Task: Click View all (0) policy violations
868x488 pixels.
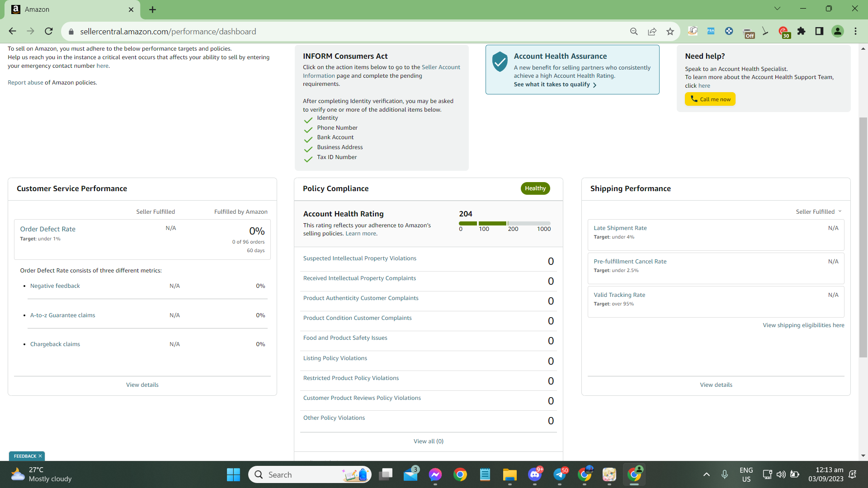Action: tap(428, 441)
